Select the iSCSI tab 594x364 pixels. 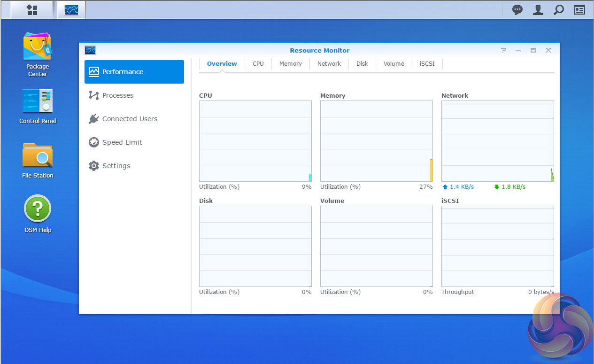427,63
